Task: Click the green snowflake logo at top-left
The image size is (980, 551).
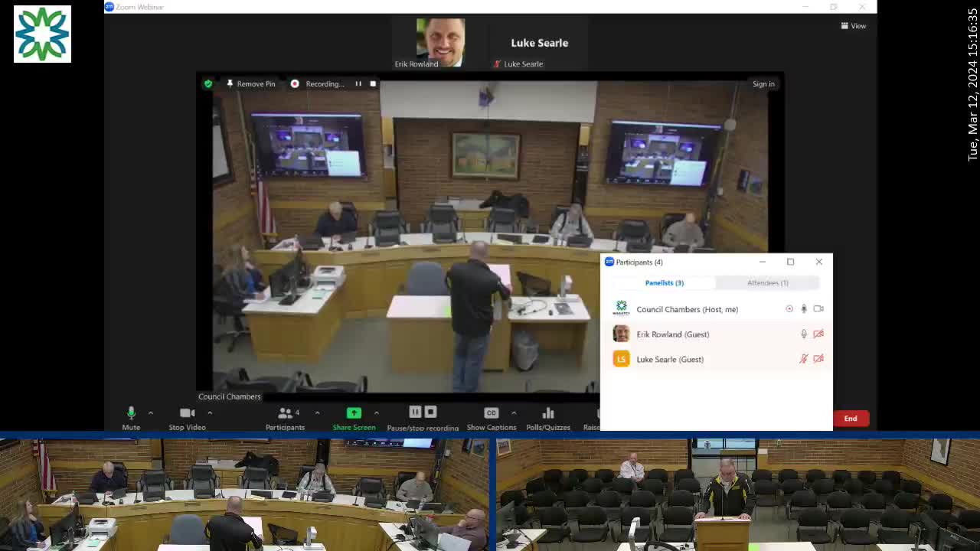Action: (42, 34)
